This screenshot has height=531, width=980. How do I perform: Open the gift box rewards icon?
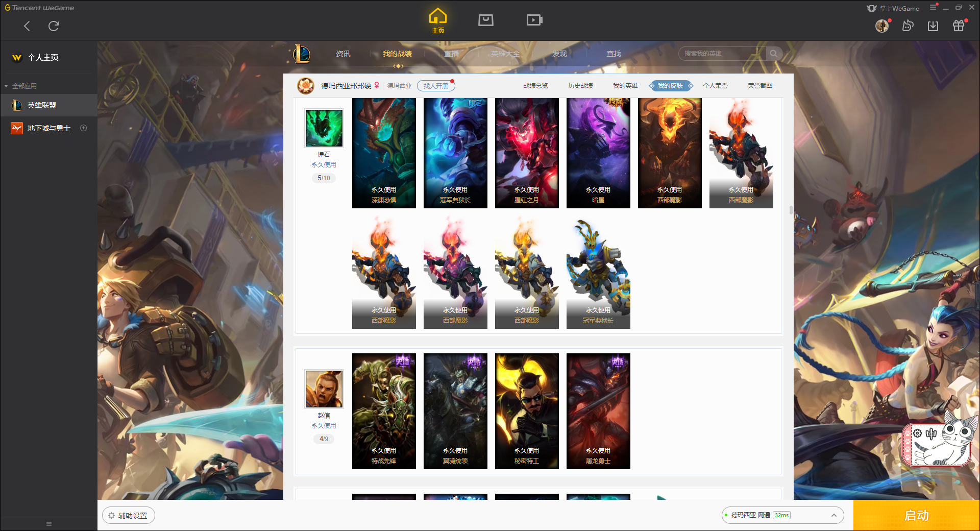pos(959,26)
